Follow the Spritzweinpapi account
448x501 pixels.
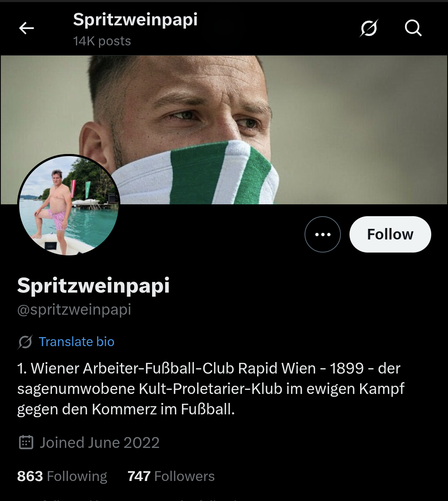tap(390, 234)
